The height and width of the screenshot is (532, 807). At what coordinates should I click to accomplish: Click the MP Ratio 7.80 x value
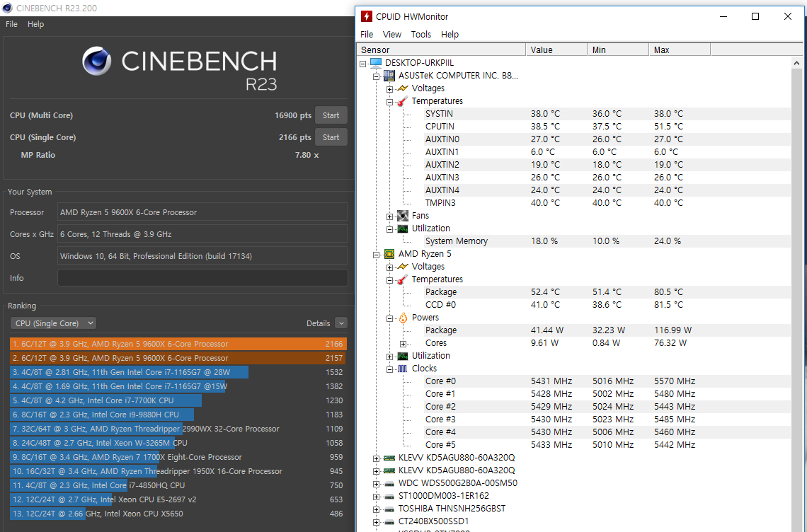(307, 155)
